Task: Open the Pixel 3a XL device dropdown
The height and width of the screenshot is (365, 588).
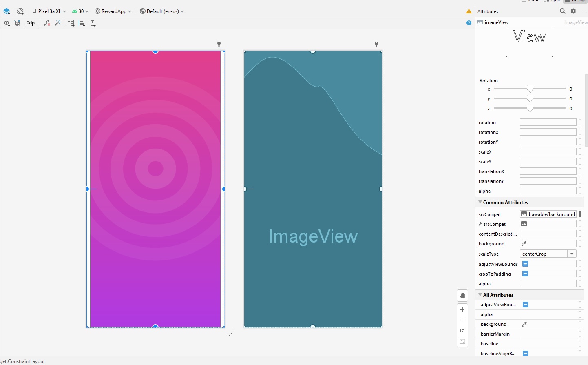Action: coord(49,11)
